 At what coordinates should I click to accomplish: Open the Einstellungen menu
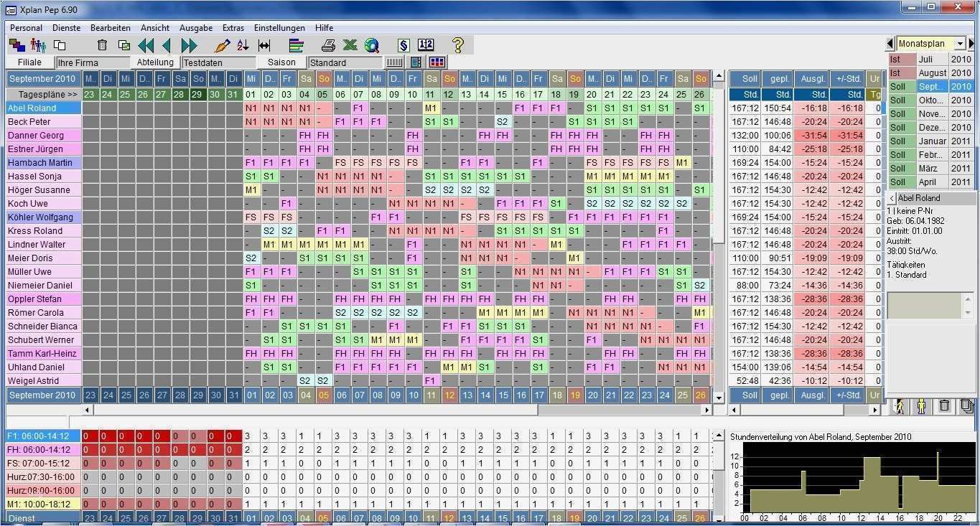click(x=279, y=28)
